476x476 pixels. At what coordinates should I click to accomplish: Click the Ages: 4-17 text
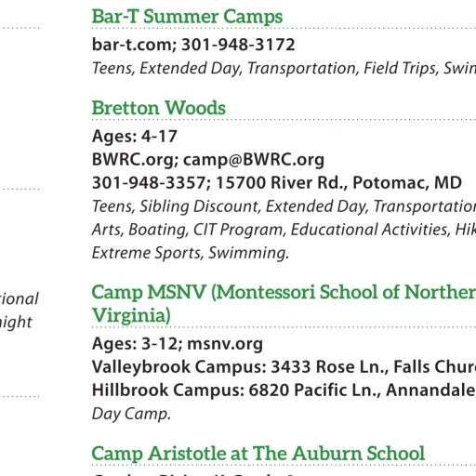coord(135,136)
